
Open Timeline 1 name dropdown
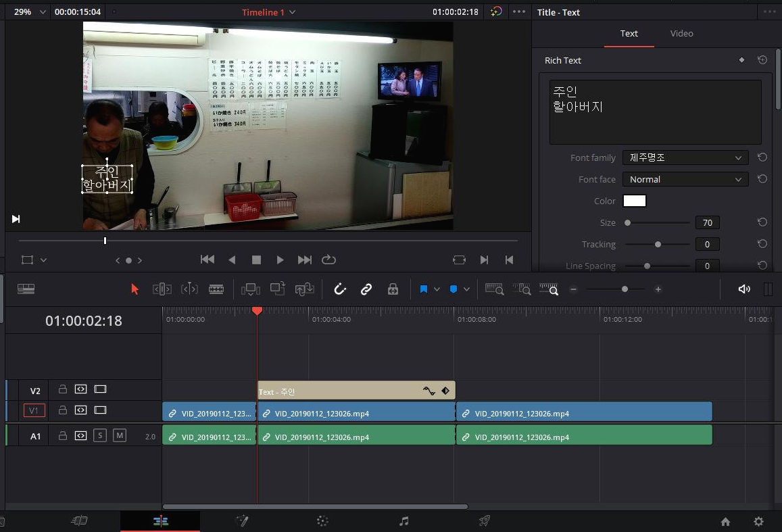(292, 12)
